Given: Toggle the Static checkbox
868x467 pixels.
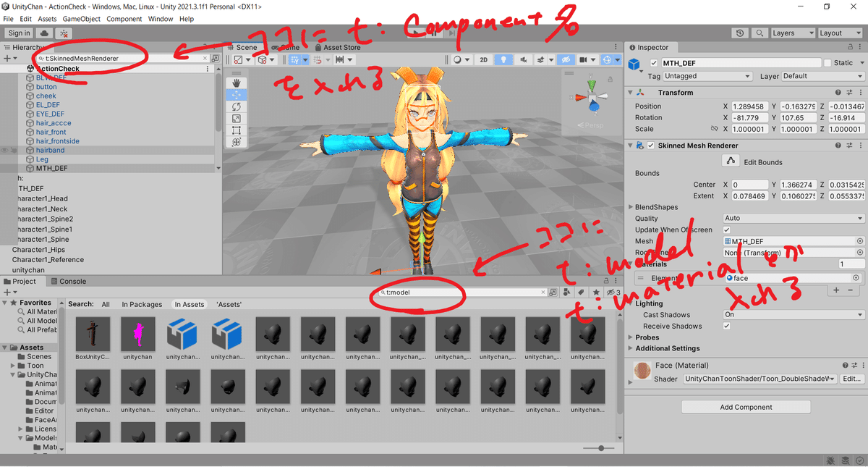Looking at the screenshot, I should (828, 63).
